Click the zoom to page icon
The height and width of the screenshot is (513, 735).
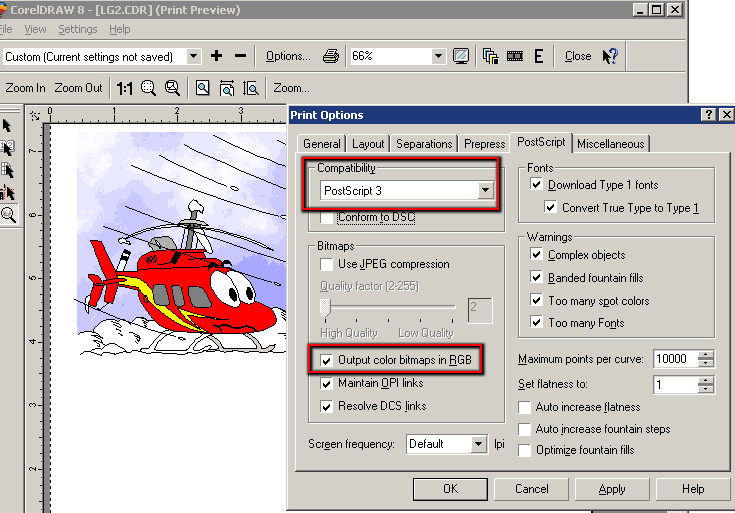(x=202, y=88)
